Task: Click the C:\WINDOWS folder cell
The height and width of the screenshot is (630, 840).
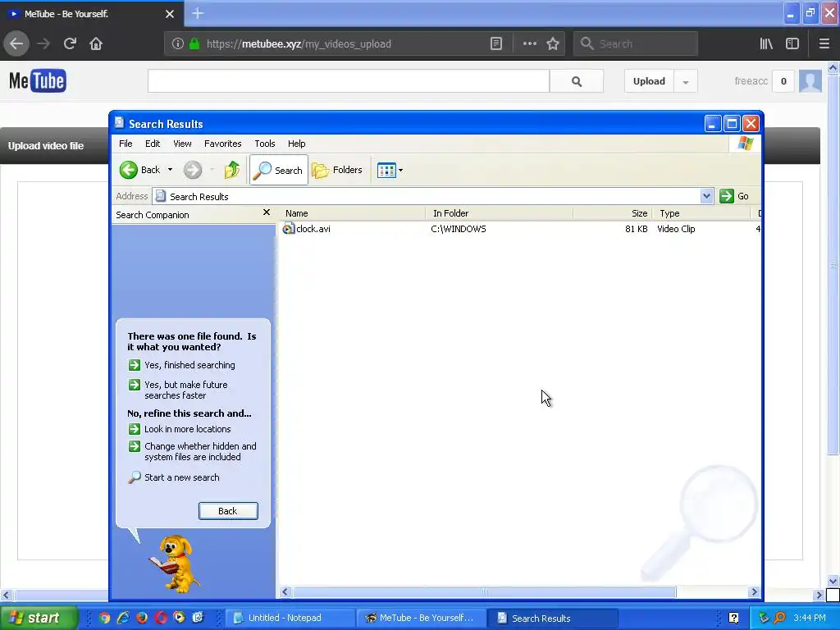Action: click(x=459, y=229)
